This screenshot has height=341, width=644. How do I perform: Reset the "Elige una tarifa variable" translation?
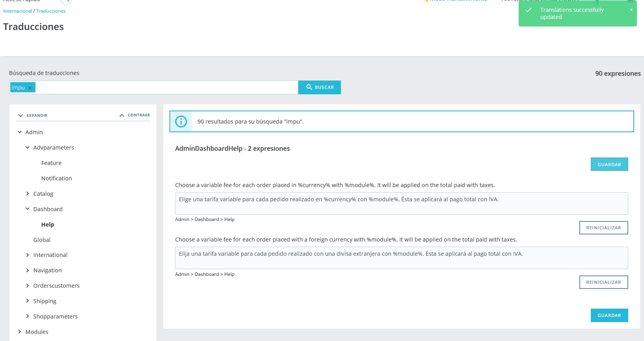(603, 228)
